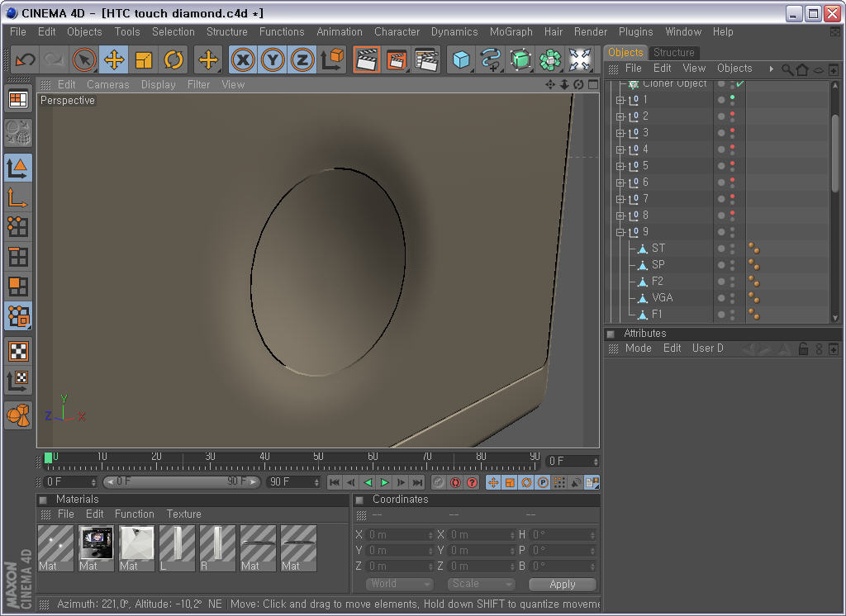This screenshot has height=616, width=846.
Task: Expand object 2 in tree
Action: pos(620,116)
